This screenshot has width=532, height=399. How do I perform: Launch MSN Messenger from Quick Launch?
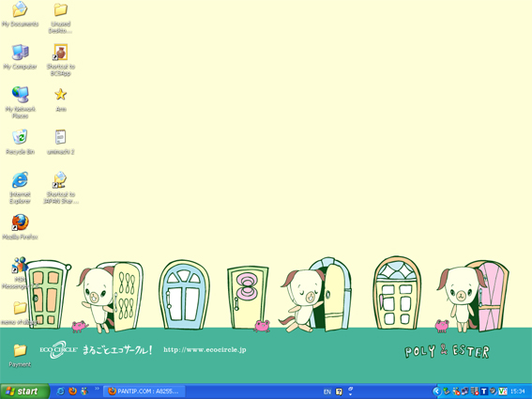tap(84, 391)
